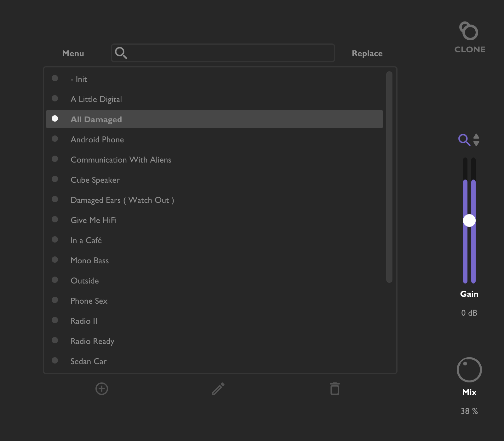This screenshot has width=504, height=441.
Task: Click the down arrow to load next preset
Action: tap(477, 144)
